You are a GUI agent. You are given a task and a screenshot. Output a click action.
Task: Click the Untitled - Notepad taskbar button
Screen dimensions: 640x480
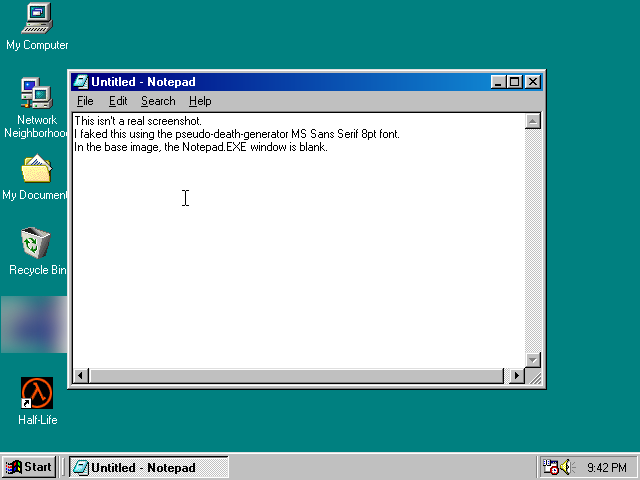click(148, 467)
